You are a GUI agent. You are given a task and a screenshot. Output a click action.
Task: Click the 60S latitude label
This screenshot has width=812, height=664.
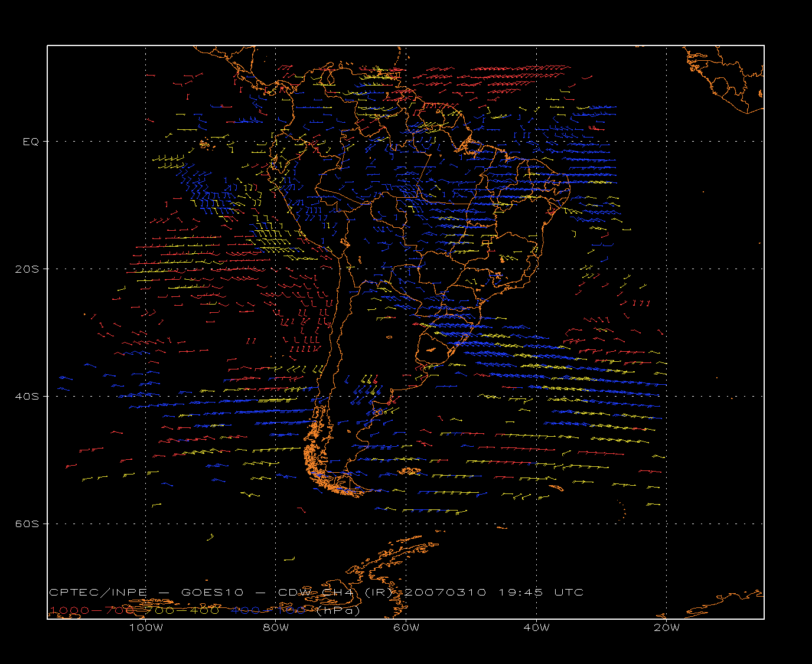click(27, 524)
